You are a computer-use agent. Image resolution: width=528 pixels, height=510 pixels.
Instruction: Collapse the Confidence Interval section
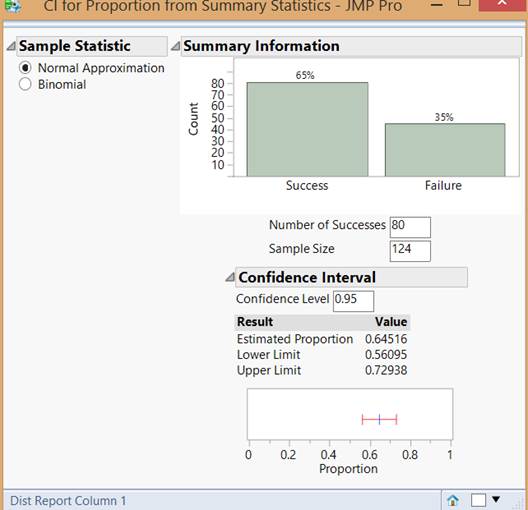pyautogui.click(x=230, y=277)
